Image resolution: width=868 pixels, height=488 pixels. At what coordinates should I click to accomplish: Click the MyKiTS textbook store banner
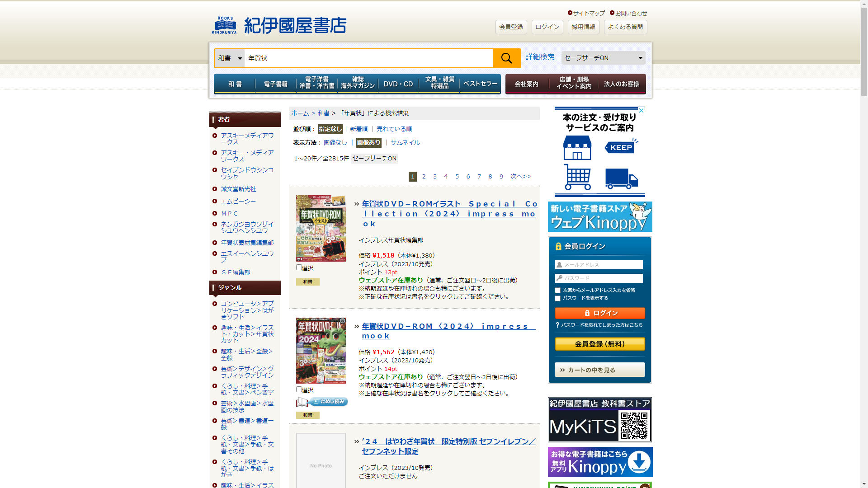pos(599,420)
